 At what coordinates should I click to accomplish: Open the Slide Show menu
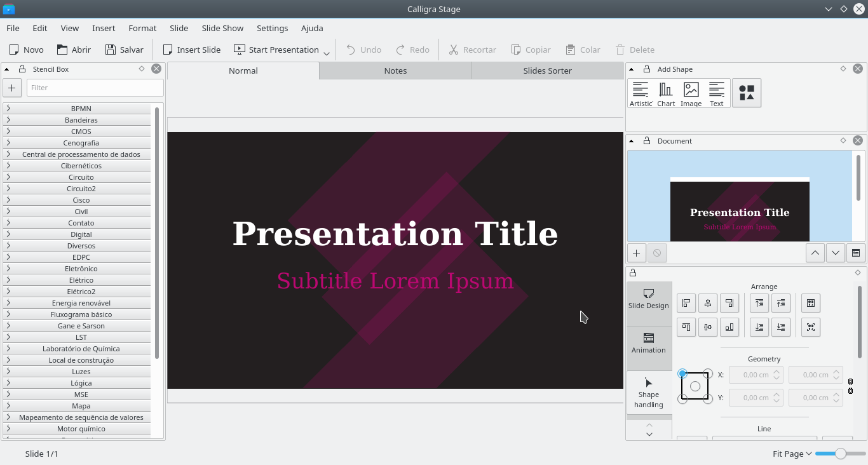222,28
